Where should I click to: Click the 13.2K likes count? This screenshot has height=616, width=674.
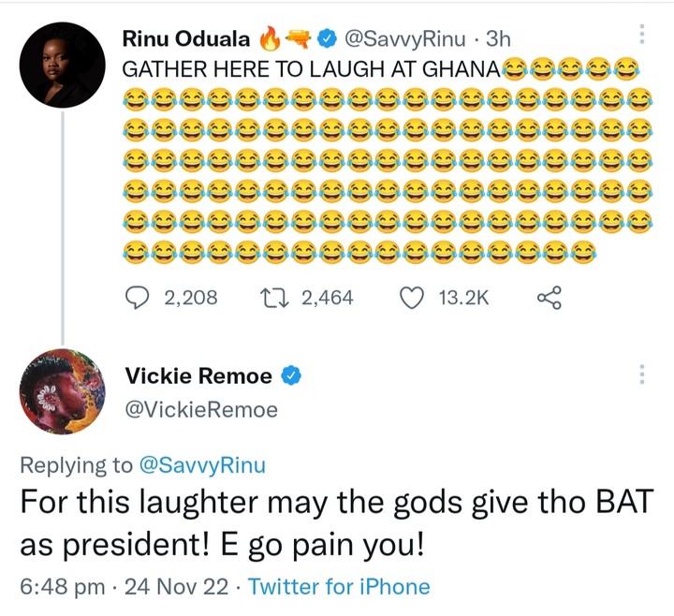pos(464,298)
